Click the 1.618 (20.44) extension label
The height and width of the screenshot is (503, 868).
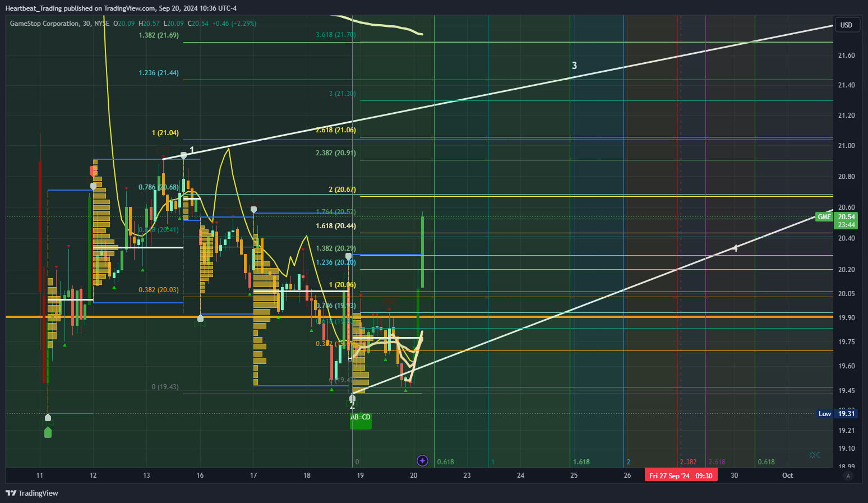click(x=336, y=226)
